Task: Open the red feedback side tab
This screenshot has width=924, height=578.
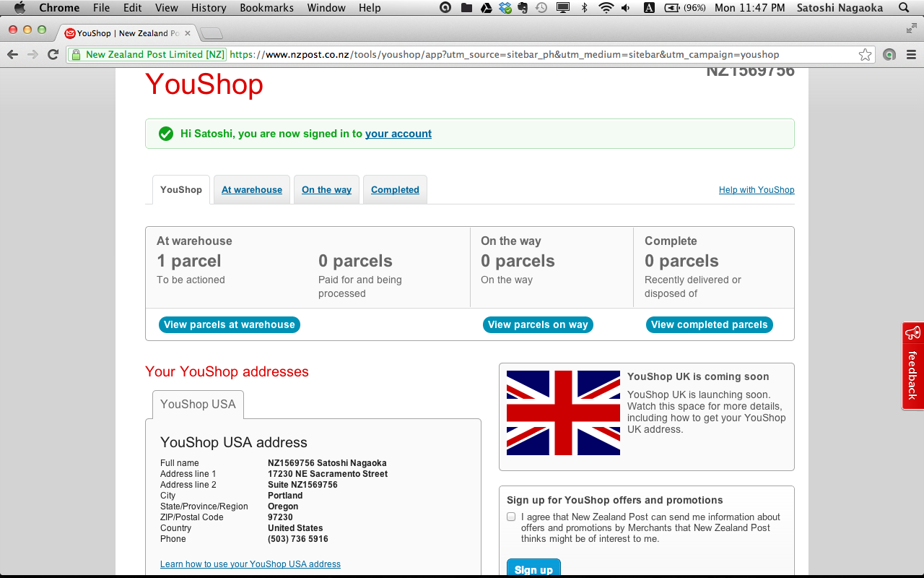Action: click(913, 366)
